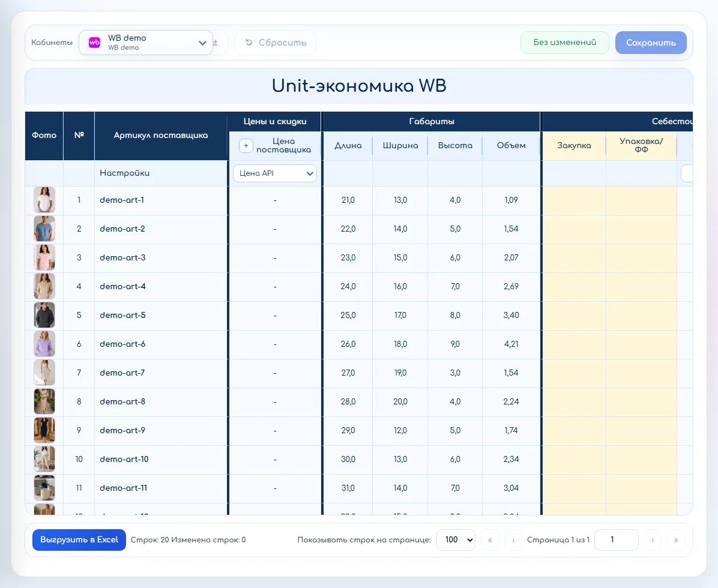Open product photo thumbnail for demo-art-2
Viewport: 718px width, 588px height.
pos(44,229)
